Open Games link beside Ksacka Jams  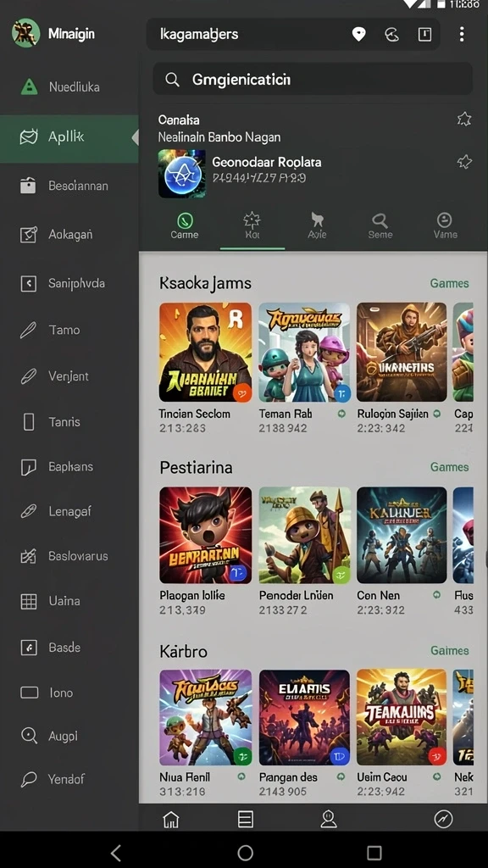449,283
